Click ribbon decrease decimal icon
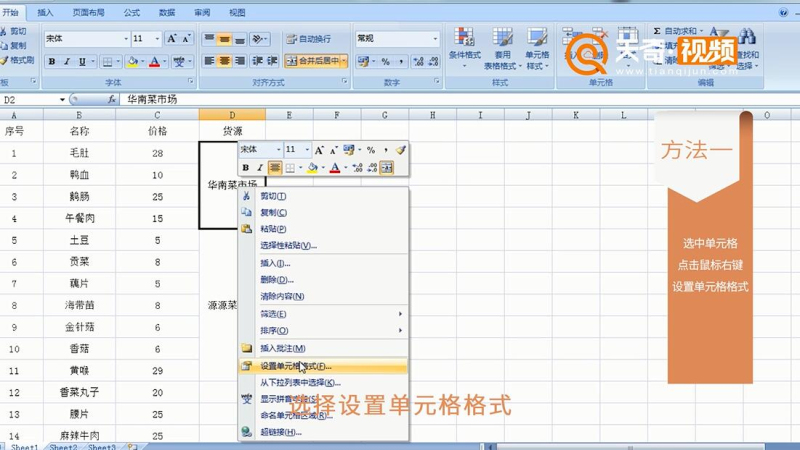This screenshot has height=450, width=800. pos(434,61)
